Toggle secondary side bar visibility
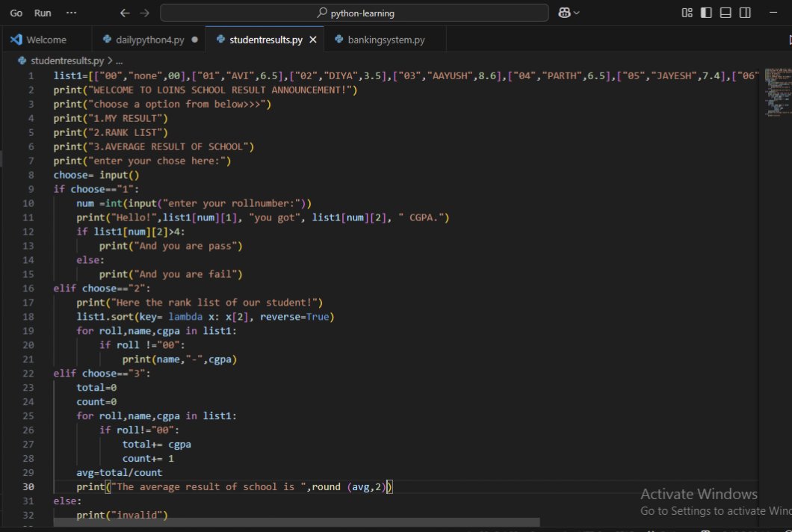This screenshot has width=792, height=532. 744,13
